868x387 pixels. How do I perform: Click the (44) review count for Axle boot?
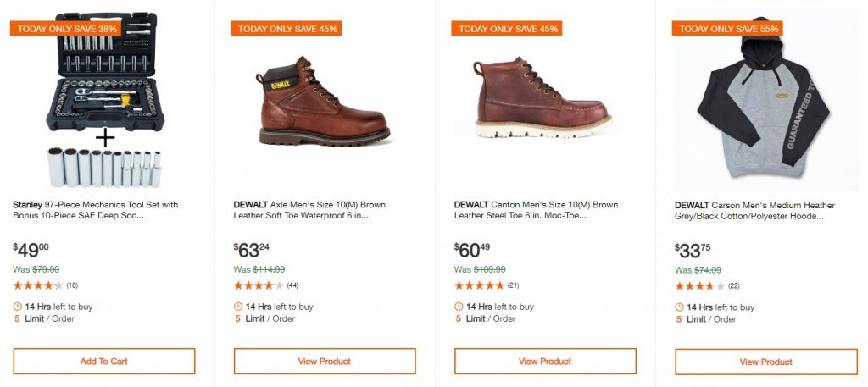coord(292,285)
